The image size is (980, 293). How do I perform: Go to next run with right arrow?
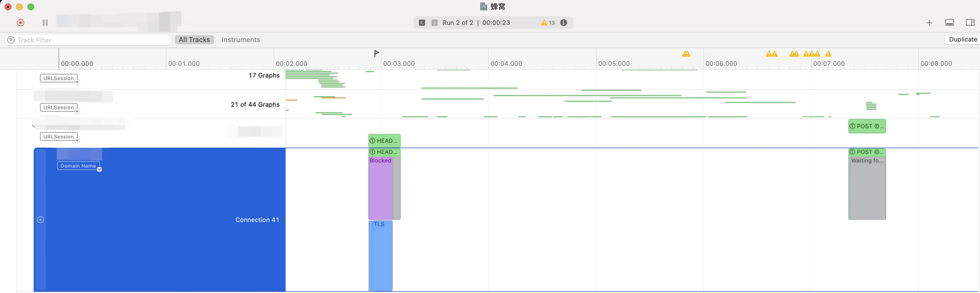pos(434,23)
